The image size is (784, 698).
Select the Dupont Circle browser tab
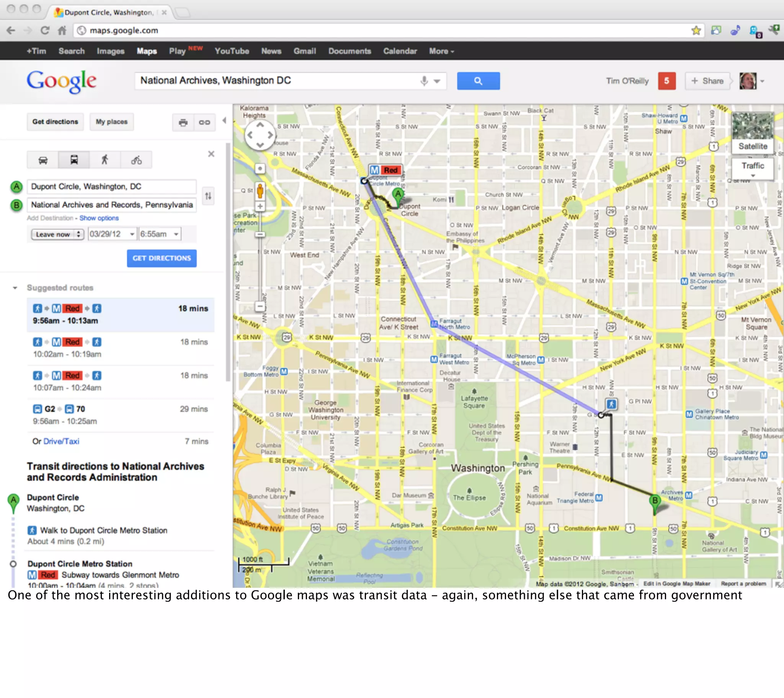[110, 12]
